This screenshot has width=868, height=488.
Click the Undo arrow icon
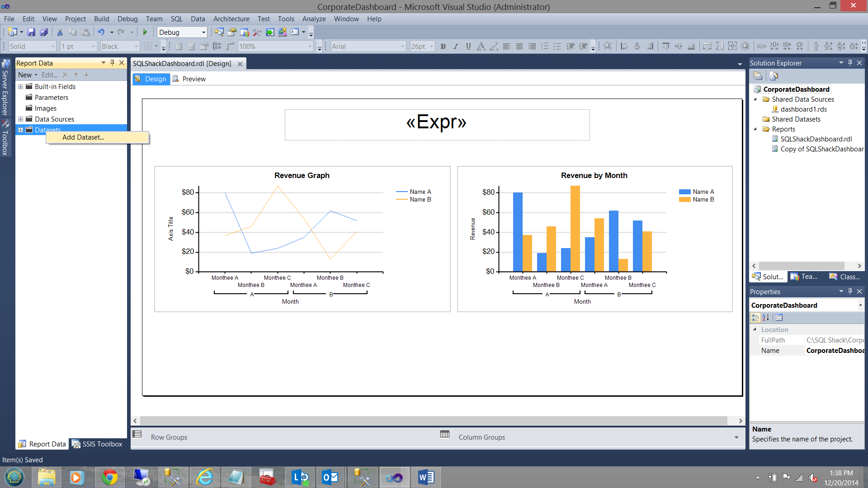(x=101, y=32)
